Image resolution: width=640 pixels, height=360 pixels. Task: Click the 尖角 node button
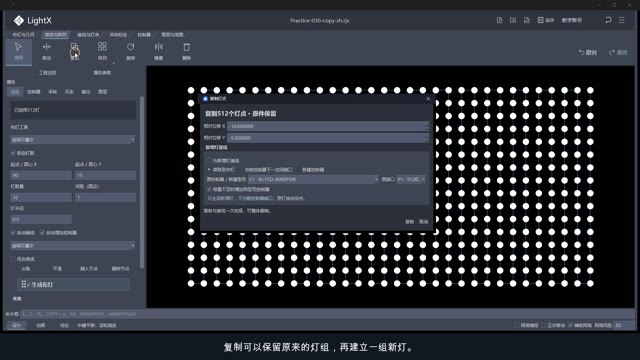[25, 269]
